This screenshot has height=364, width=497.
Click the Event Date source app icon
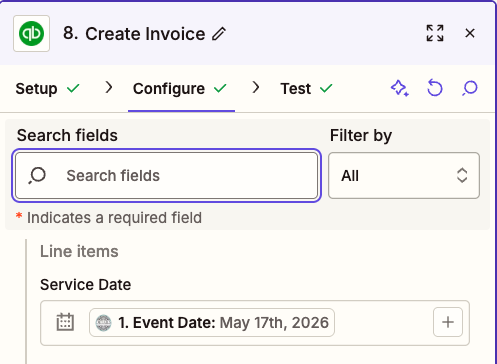(x=104, y=323)
